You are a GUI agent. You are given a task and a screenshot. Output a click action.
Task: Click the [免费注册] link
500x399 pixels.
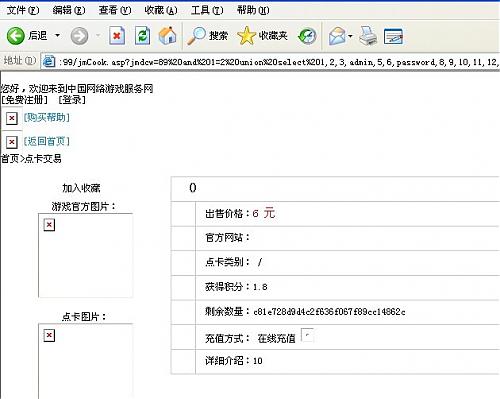coord(24,100)
